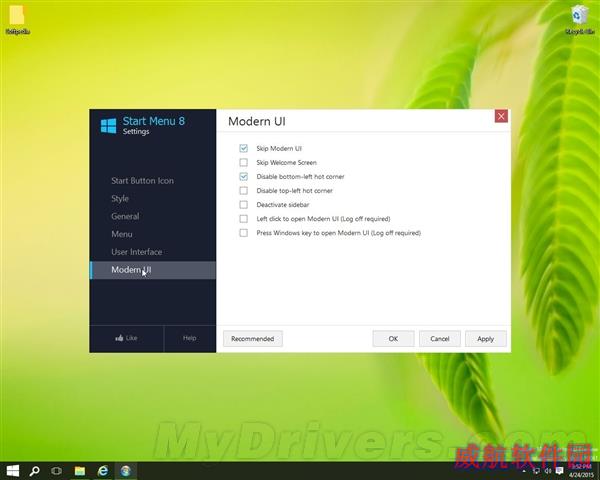Open the taskbar search magnifier

[x=34, y=471]
